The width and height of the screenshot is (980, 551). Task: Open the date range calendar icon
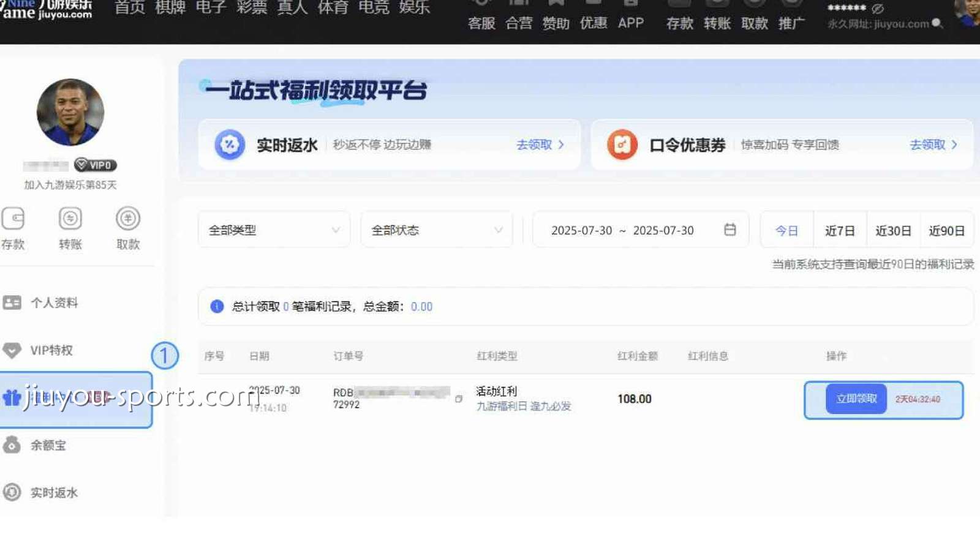(730, 230)
